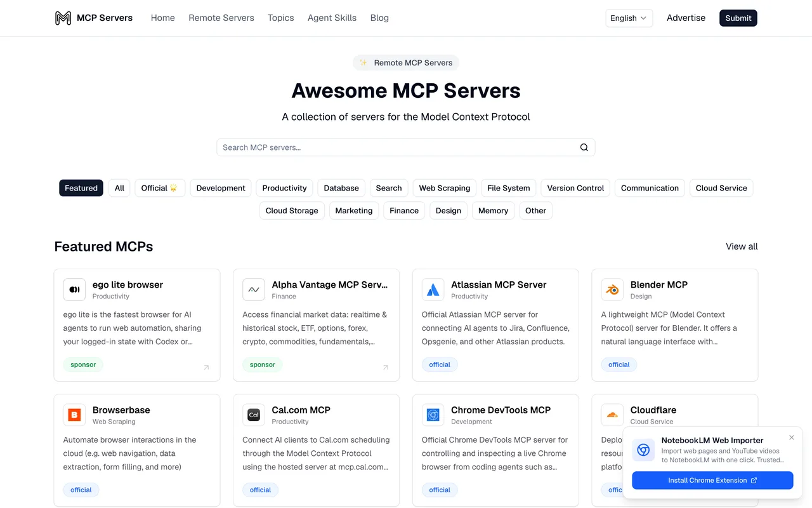Close the NotebookLM Web Importer popup
812x508 pixels.
[792, 438]
